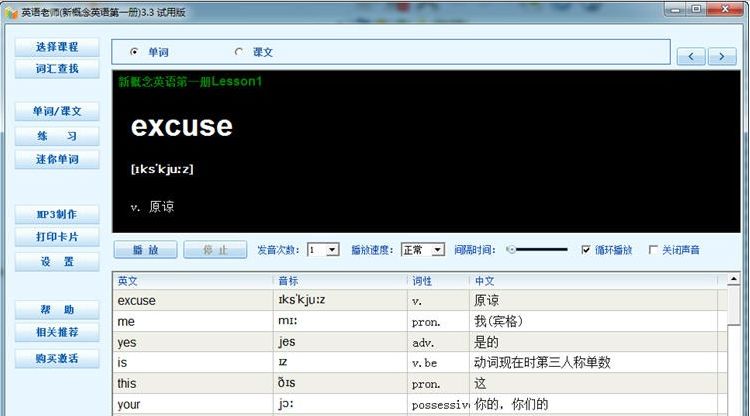Screen dimensions: 750x416
Task: Click the 词汇查找 sidebar button
Action: (56, 69)
